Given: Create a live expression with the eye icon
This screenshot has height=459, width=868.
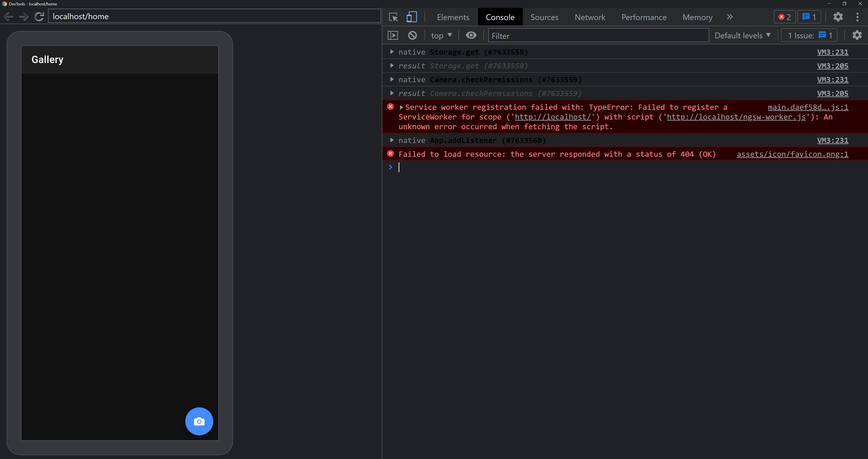Looking at the screenshot, I should click(x=471, y=35).
